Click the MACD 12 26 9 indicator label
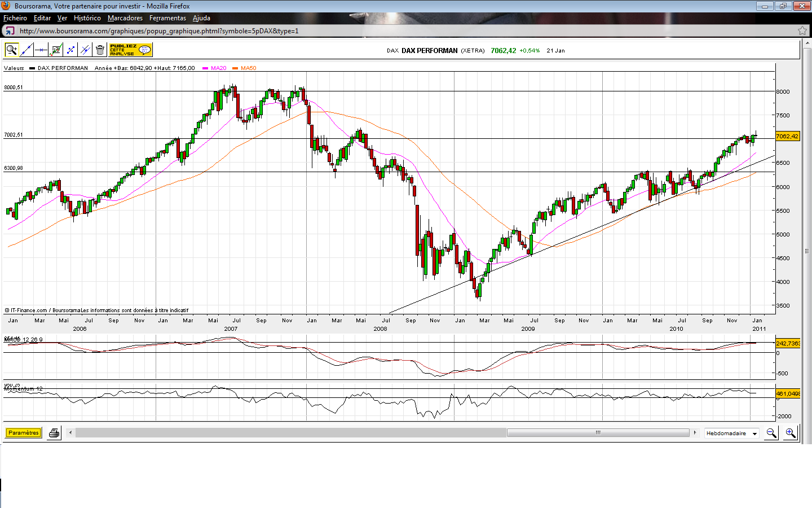The height and width of the screenshot is (508, 812). [23, 340]
